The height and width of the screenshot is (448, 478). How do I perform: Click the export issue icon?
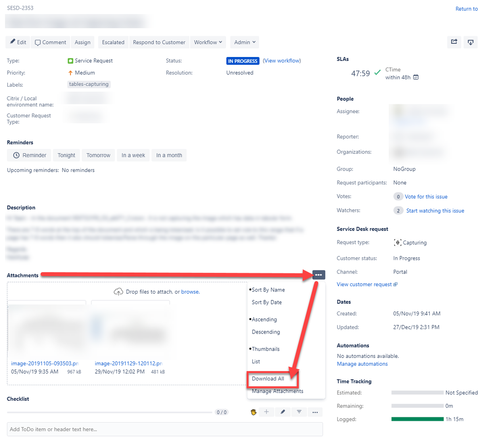pos(470,42)
